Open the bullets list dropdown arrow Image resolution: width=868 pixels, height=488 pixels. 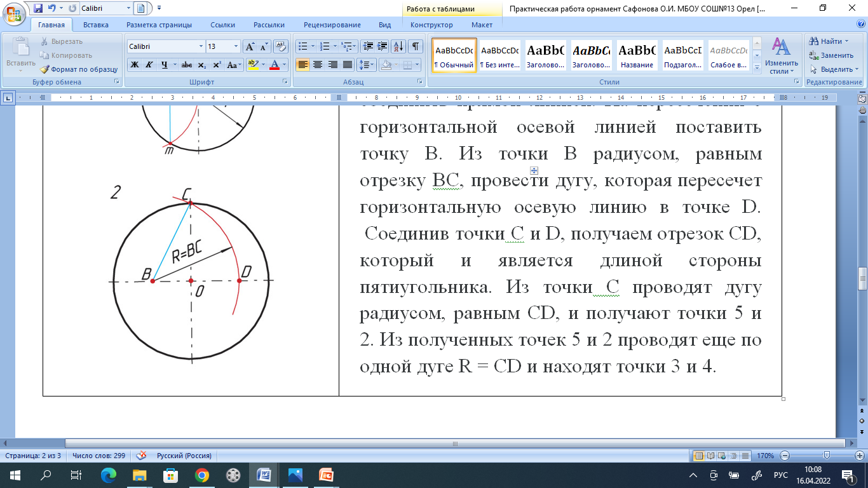313,46
